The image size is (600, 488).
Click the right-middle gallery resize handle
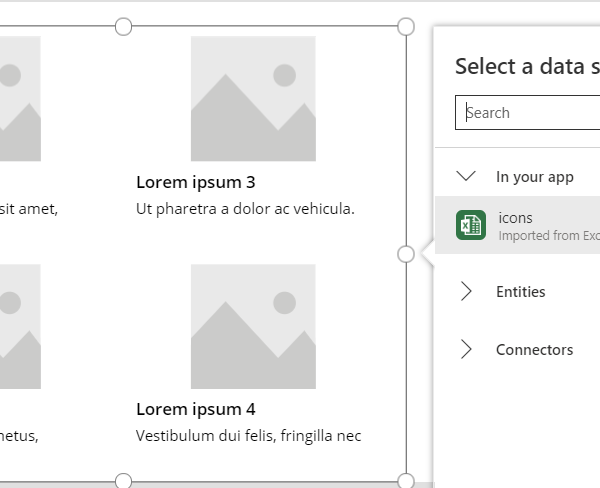click(x=406, y=254)
